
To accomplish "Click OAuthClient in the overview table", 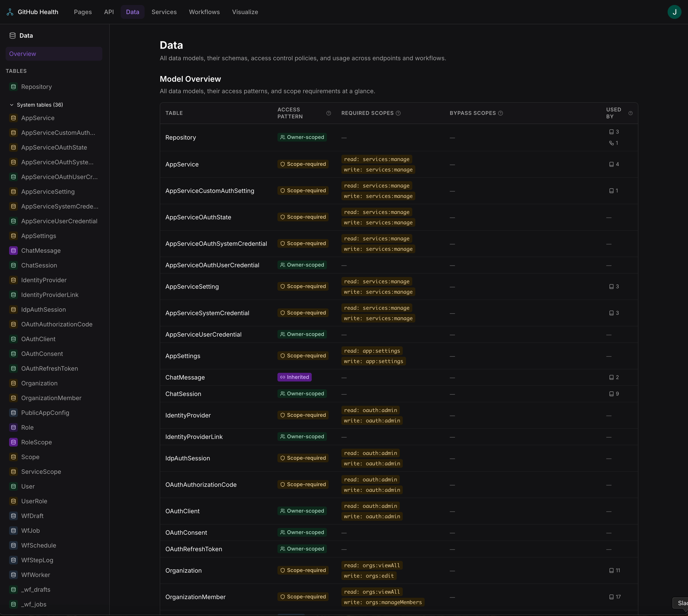I will [x=183, y=511].
